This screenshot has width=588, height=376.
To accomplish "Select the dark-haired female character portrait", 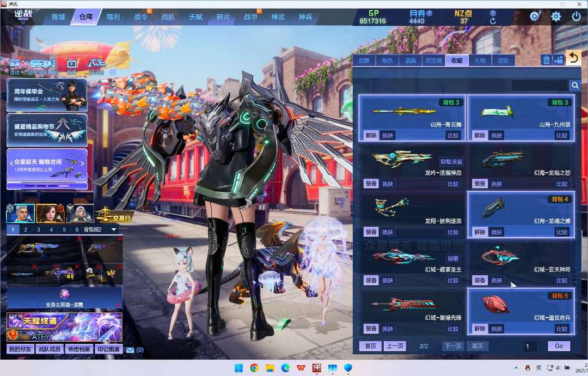I will pos(50,213).
